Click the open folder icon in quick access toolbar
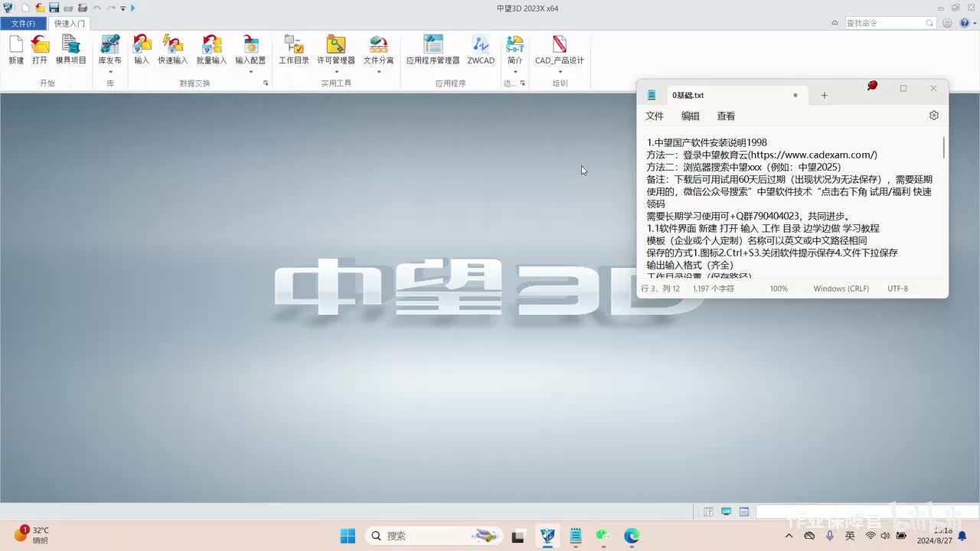This screenshot has height=551, width=980. pyautogui.click(x=40, y=8)
